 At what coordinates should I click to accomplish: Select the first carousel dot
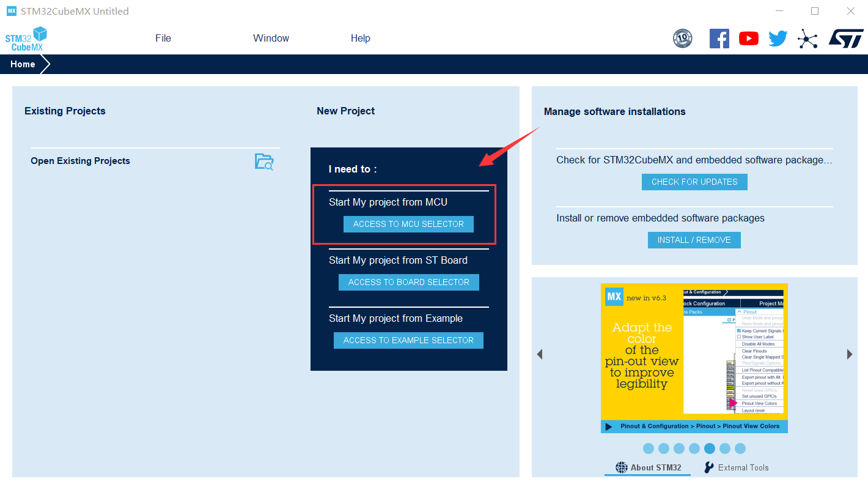pos(649,448)
